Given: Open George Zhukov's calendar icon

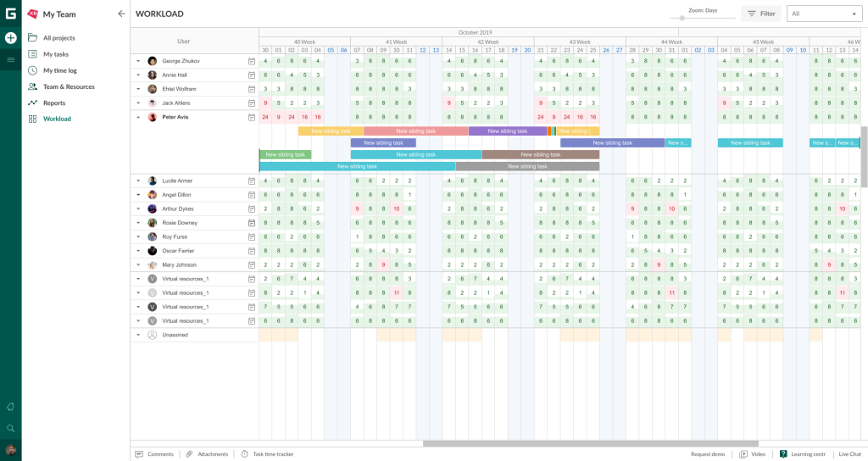Looking at the screenshot, I should pyautogui.click(x=251, y=61).
